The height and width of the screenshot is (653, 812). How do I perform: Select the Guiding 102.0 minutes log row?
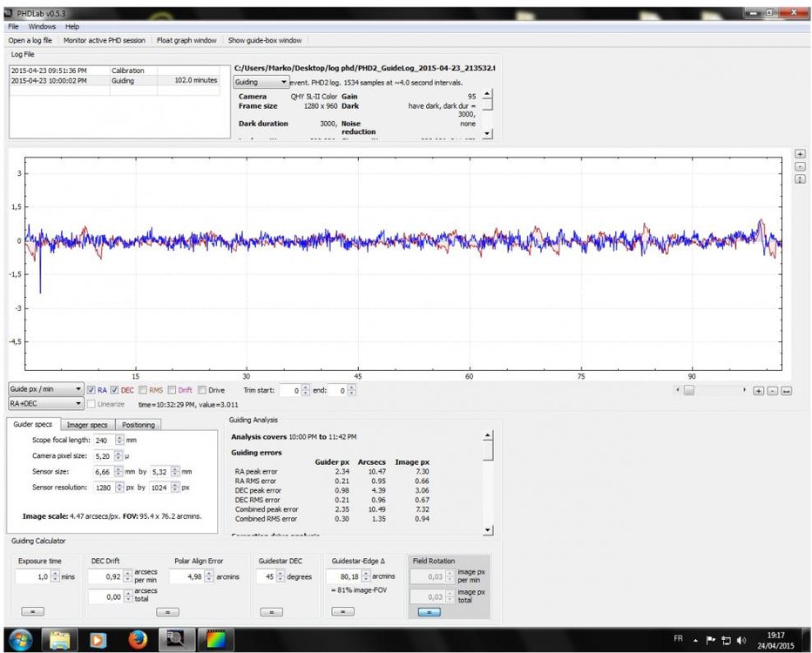click(x=114, y=81)
